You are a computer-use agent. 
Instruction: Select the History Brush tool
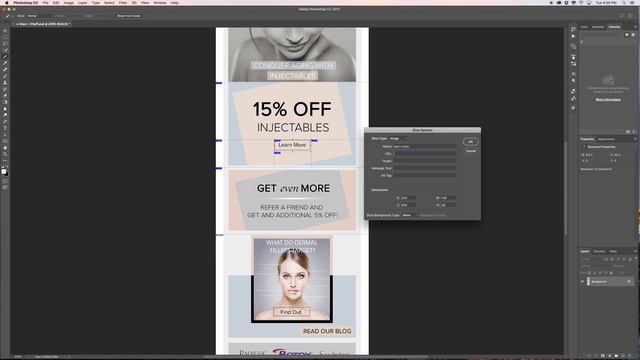coord(5,89)
